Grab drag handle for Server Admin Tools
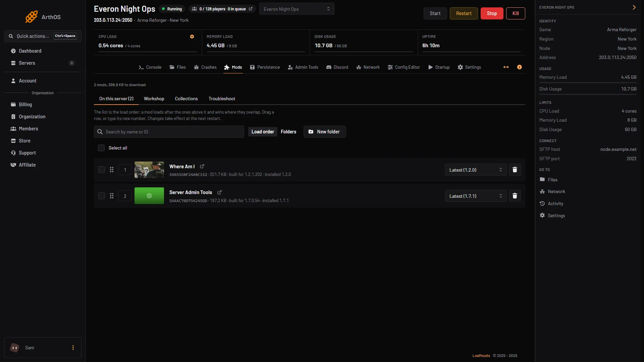This screenshot has width=644, height=362. pos(112,196)
